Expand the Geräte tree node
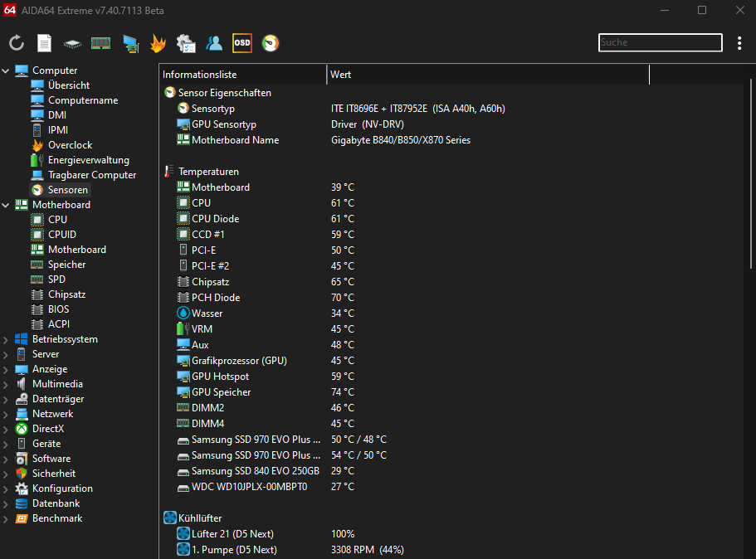The image size is (756, 559). click(x=6, y=445)
